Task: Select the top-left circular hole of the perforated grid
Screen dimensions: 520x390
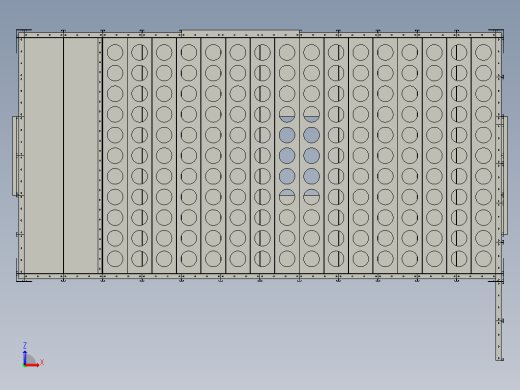Action: pos(115,52)
